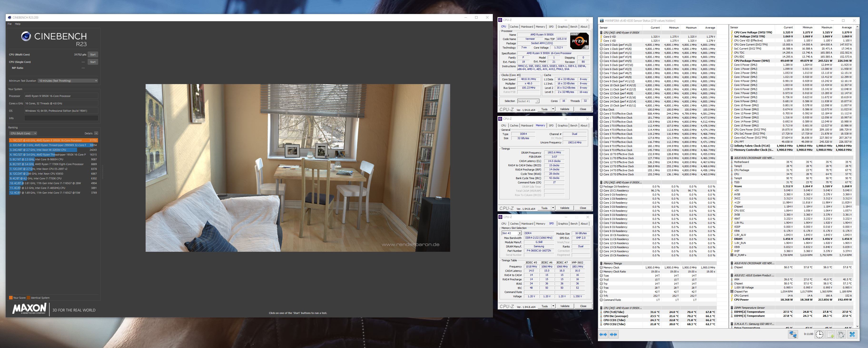
Task: Click Tools button in SPD CPU-Z window
Action: [x=544, y=306]
